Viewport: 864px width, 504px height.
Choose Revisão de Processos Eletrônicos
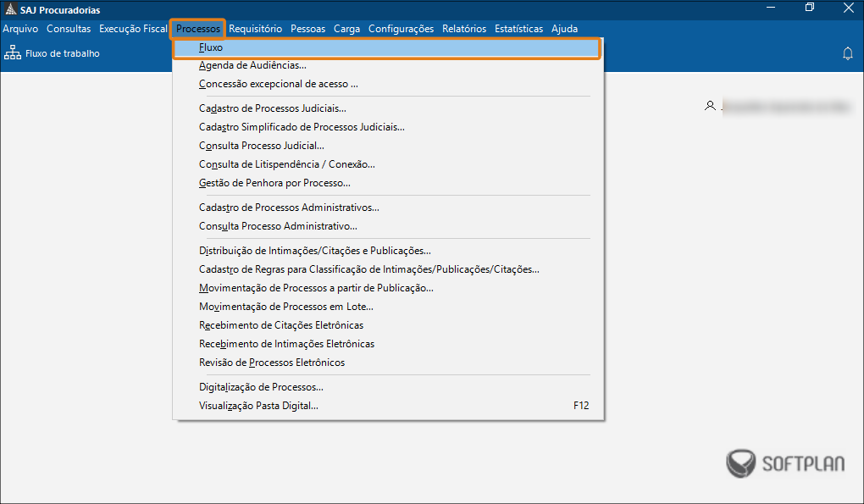tap(272, 363)
